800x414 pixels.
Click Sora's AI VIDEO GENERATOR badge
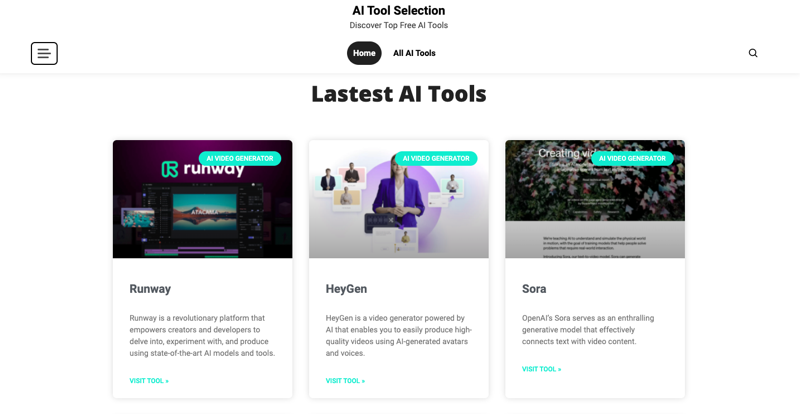tap(632, 158)
